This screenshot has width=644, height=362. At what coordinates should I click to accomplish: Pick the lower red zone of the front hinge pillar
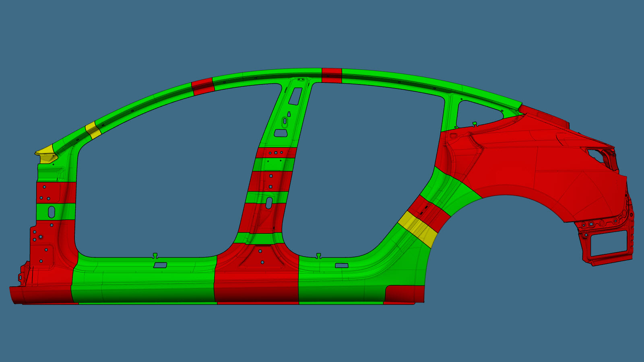(x=52, y=245)
